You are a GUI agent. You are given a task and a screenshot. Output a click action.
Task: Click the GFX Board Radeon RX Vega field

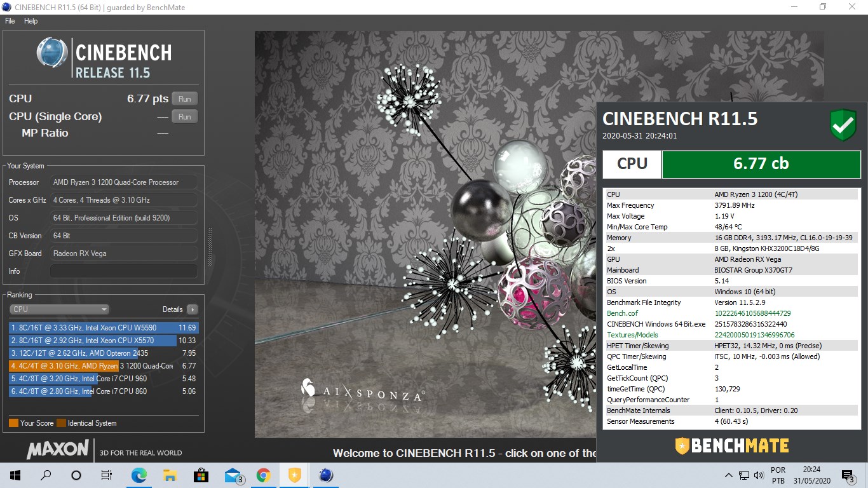pyautogui.click(x=123, y=254)
